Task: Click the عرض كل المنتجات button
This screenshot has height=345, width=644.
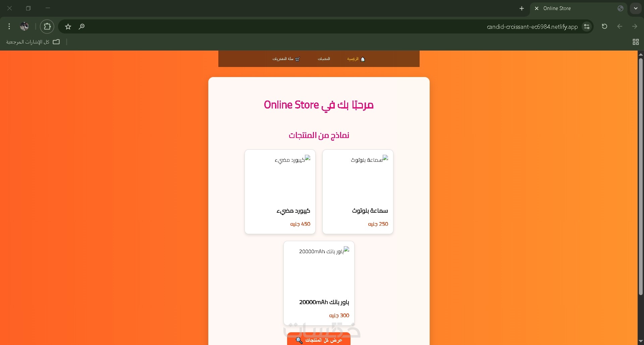Action: pyautogui.click(x=319, y=339)
